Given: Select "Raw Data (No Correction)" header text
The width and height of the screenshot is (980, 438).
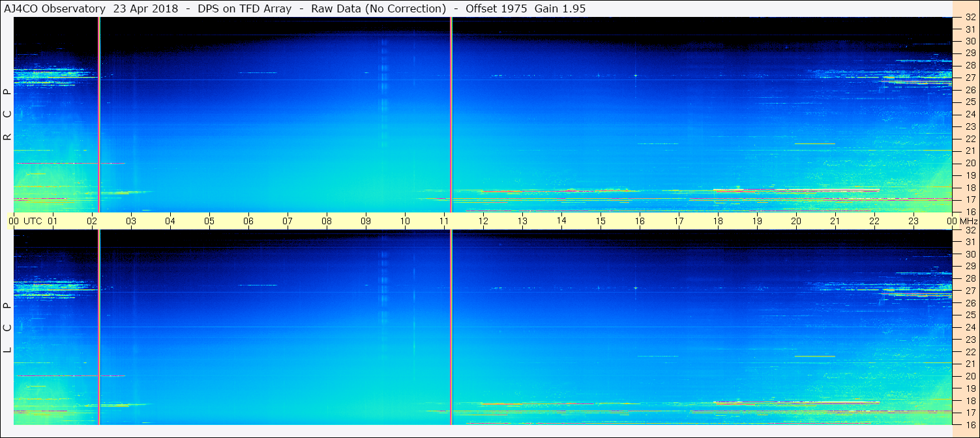Looking at the screenshot, I should pyautogui.click(x=378, y=8).
